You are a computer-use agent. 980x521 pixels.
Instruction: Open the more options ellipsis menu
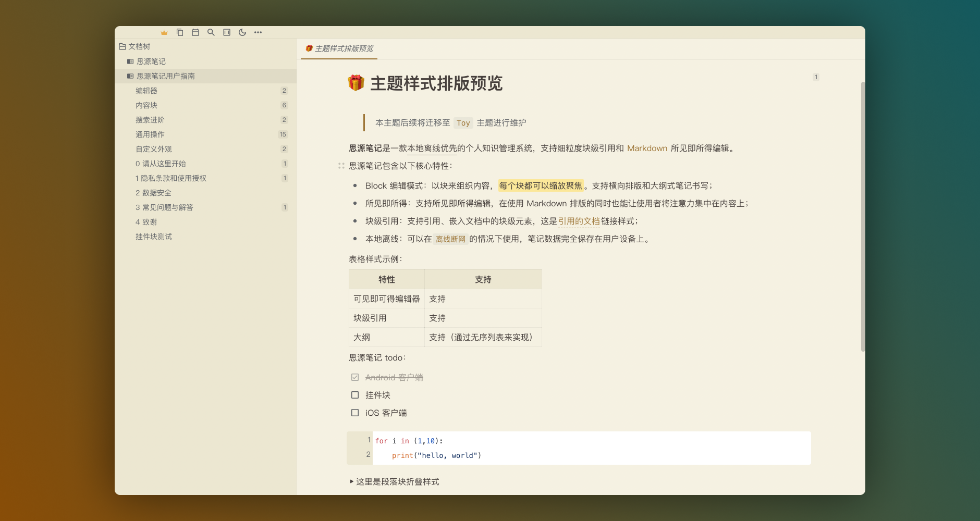(258, 32)
